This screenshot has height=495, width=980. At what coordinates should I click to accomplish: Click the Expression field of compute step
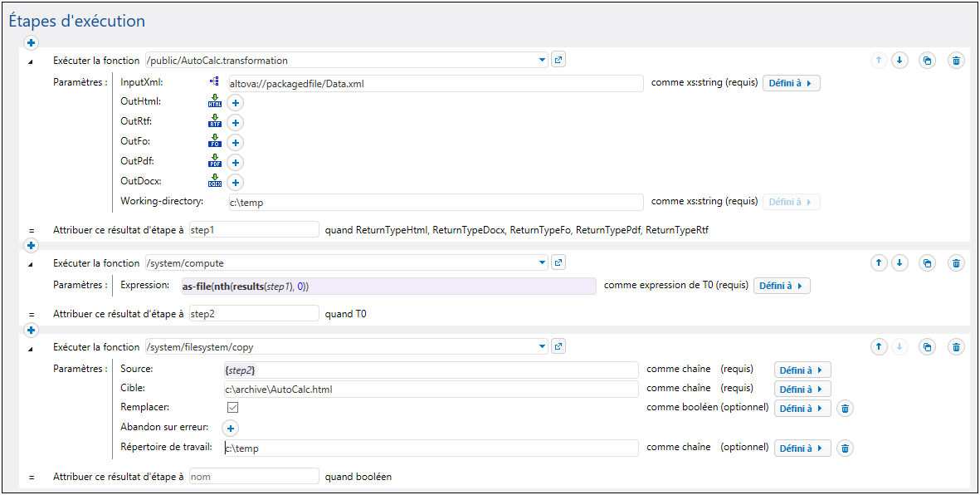(x=388, y=286)
